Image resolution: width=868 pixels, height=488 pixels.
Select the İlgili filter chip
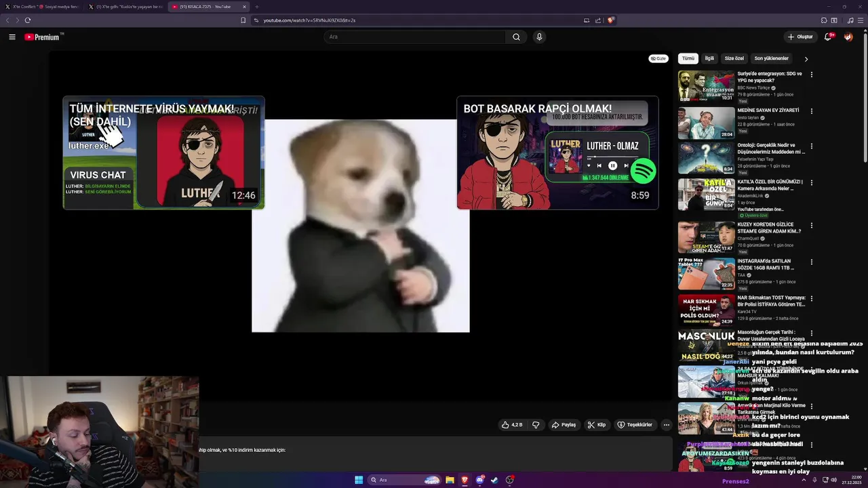709,59
